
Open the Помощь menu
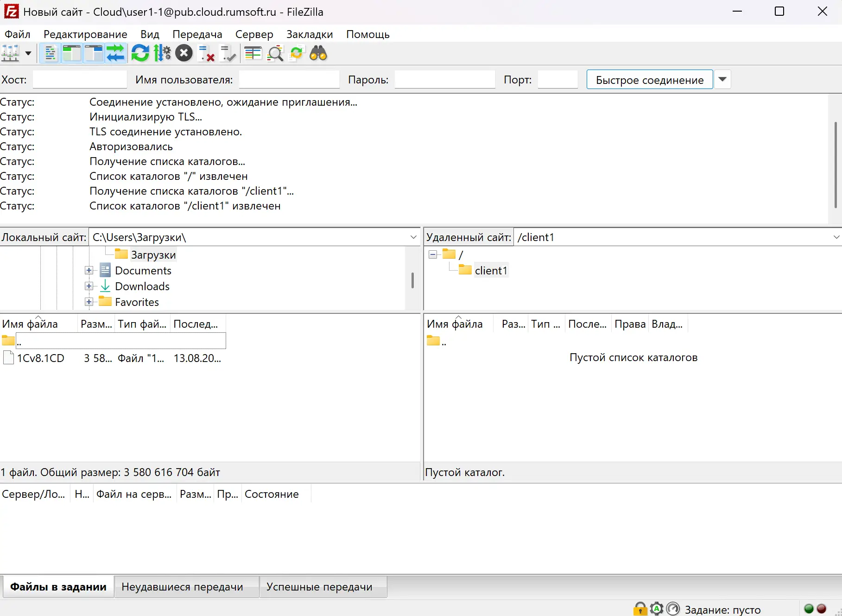(x=368, y=34)
